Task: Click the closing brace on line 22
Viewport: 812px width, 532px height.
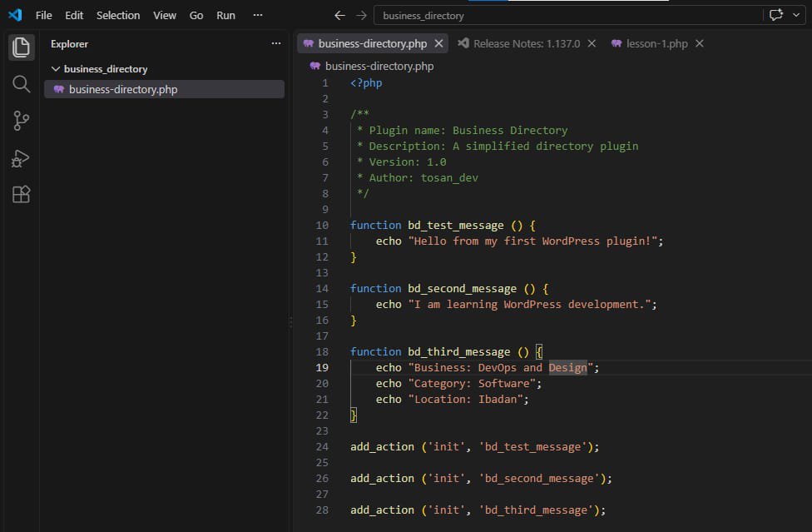Action: click(354, 415)
